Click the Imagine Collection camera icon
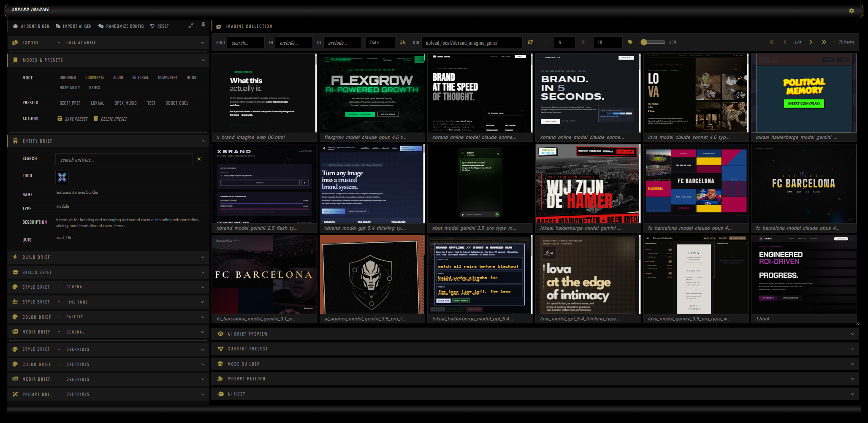This screenshot has width=868, height=423. pyautogui.click(x=218, y=27)
